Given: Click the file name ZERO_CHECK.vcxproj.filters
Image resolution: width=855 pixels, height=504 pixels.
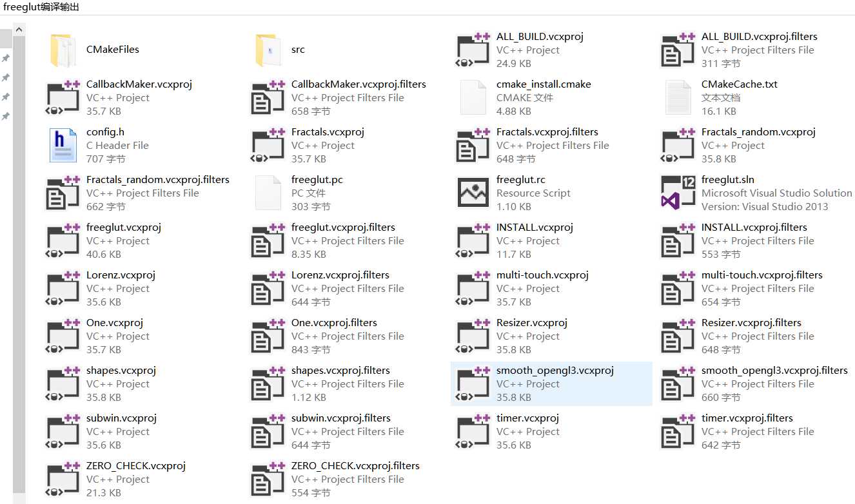Looking at the screenshot, I should [355, 466].
